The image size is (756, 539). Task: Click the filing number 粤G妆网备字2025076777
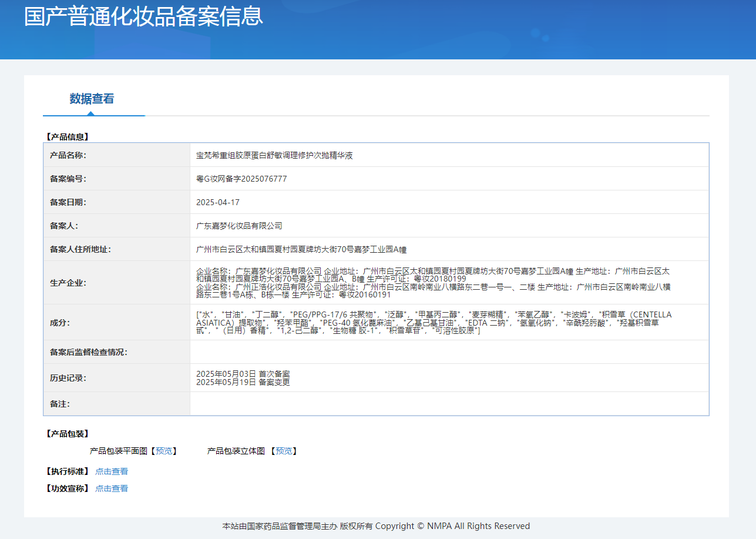coord(241,179)
